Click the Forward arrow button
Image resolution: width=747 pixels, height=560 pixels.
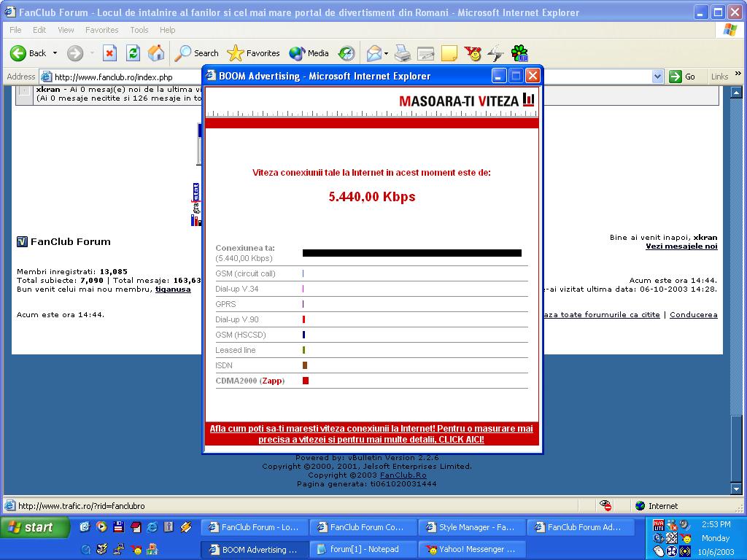(x=75, y=53)
